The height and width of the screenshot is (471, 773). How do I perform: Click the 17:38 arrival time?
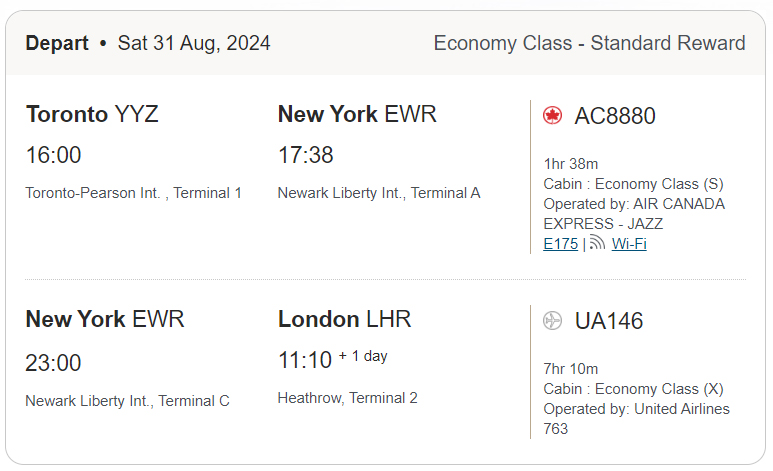pos(306,155)
